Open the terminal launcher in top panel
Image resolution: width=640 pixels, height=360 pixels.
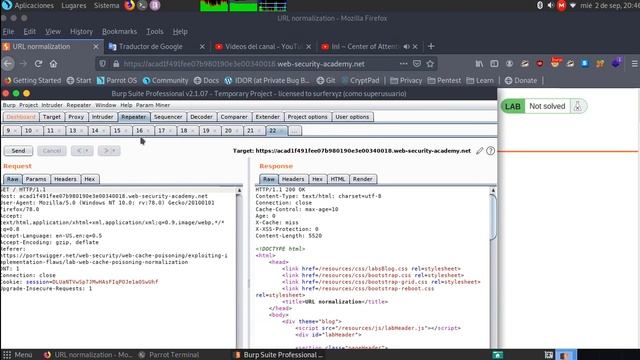142,5
